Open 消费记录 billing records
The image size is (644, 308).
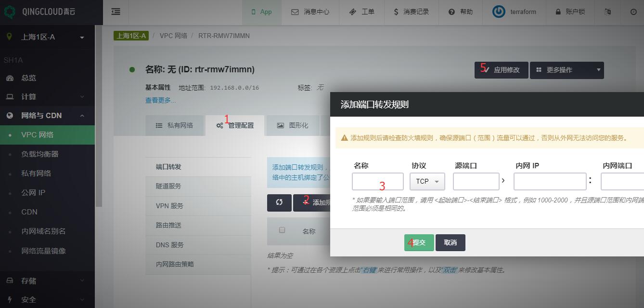(411, 12)
